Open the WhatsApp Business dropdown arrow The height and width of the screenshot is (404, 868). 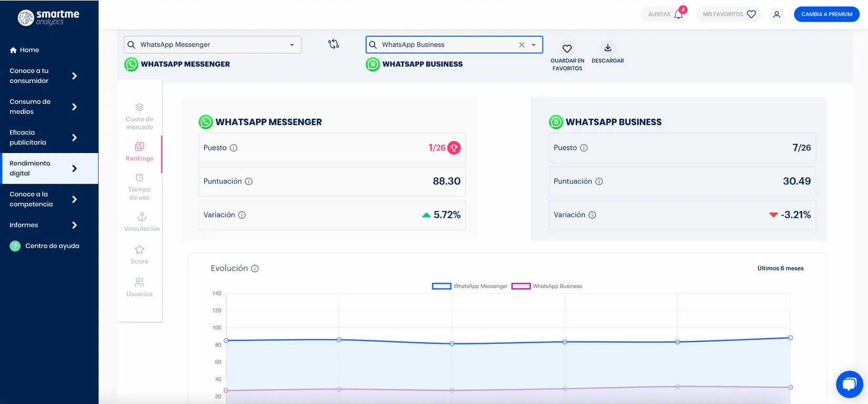click(x=533, y=45)
